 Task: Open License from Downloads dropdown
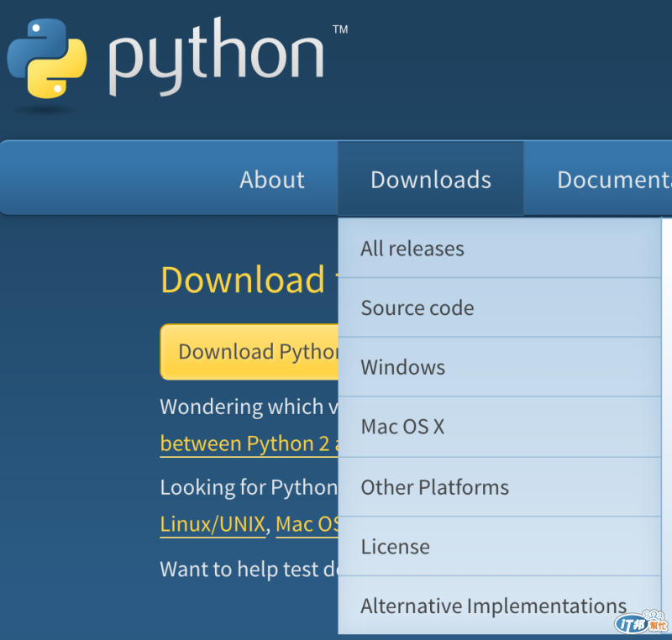499,547
